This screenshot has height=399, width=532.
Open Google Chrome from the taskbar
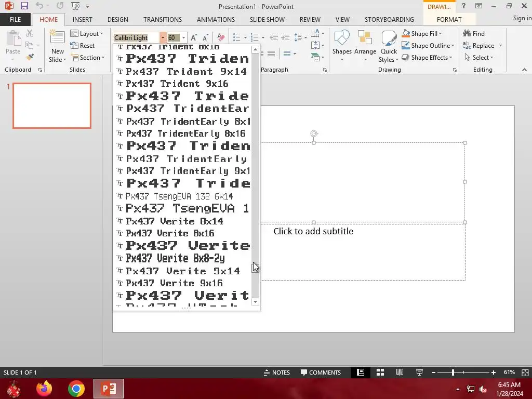tap(76, 389)
